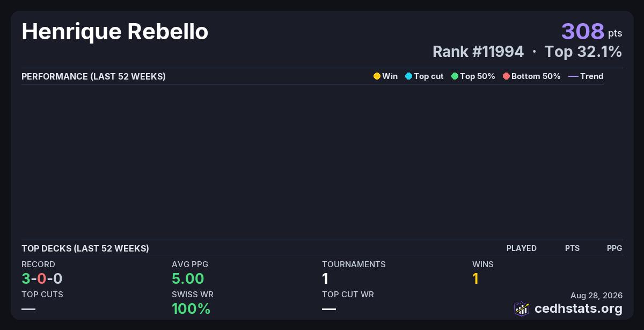Click the 3-0-0 record value
Viewport: 644px width, 330px height.
(42, 278)
